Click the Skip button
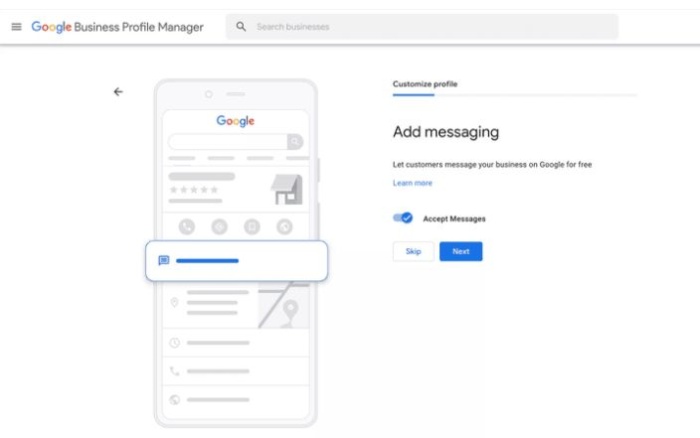 pos(413,251)
